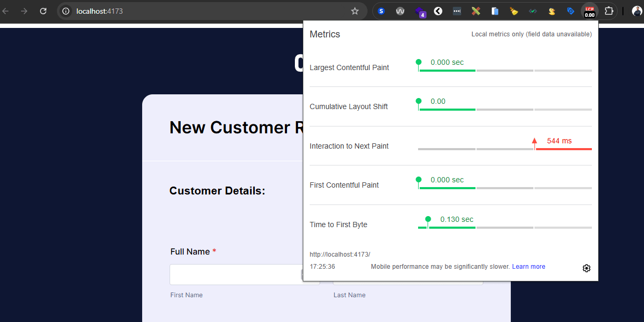644x322 pixels.
Task: View site information icon in address bar
Action: pos(66,11)
